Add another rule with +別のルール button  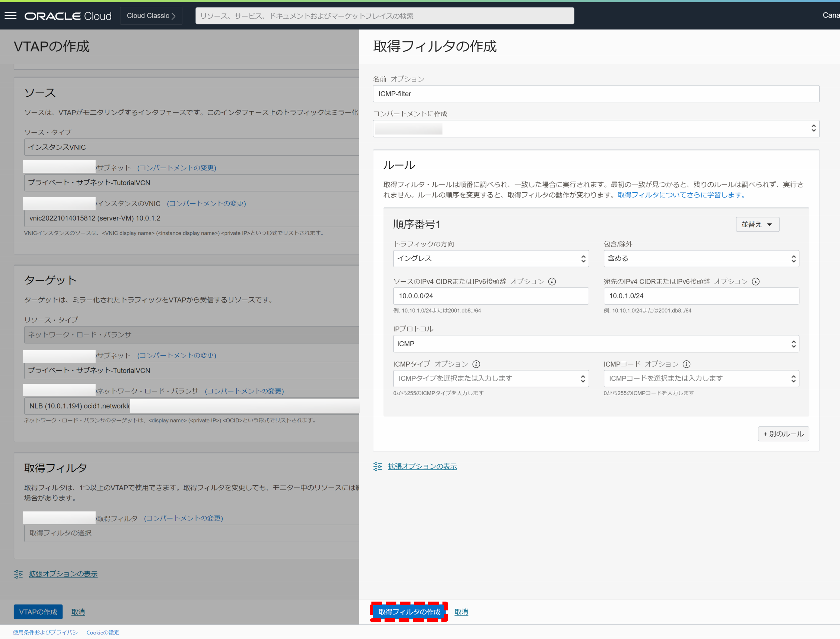783,433
